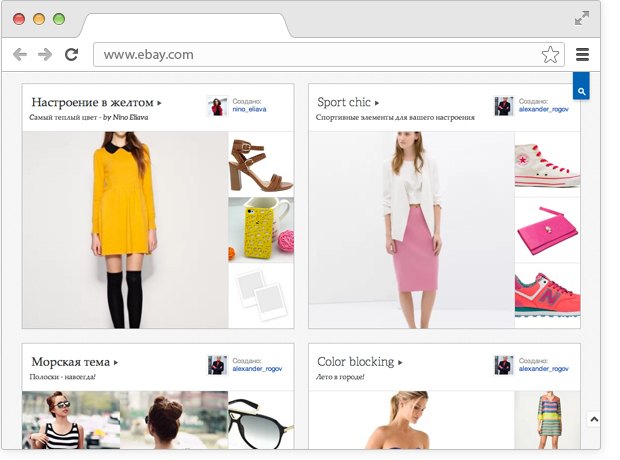This screenshot has height=460, width=620.
Task: Click creator avatar in Color blocking card
Action: (504, 365)
